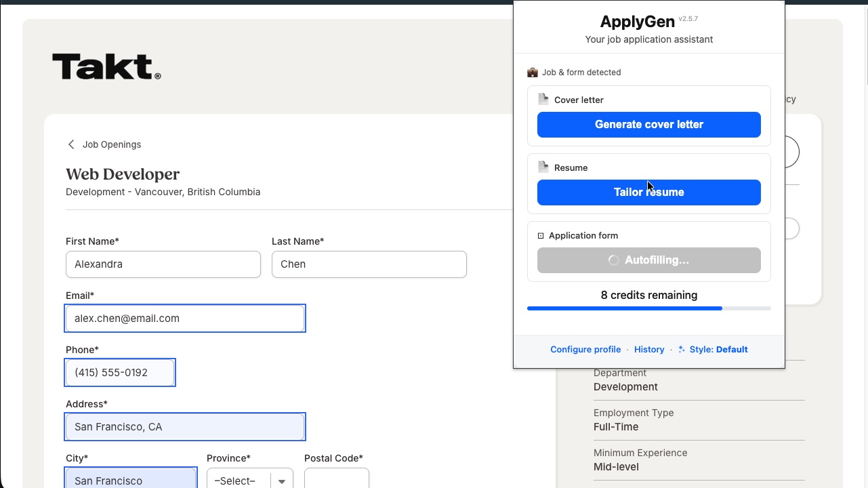Viewport: 868px width, 488px height.
Task: Click into the Phone field
Action: point(120,373)
